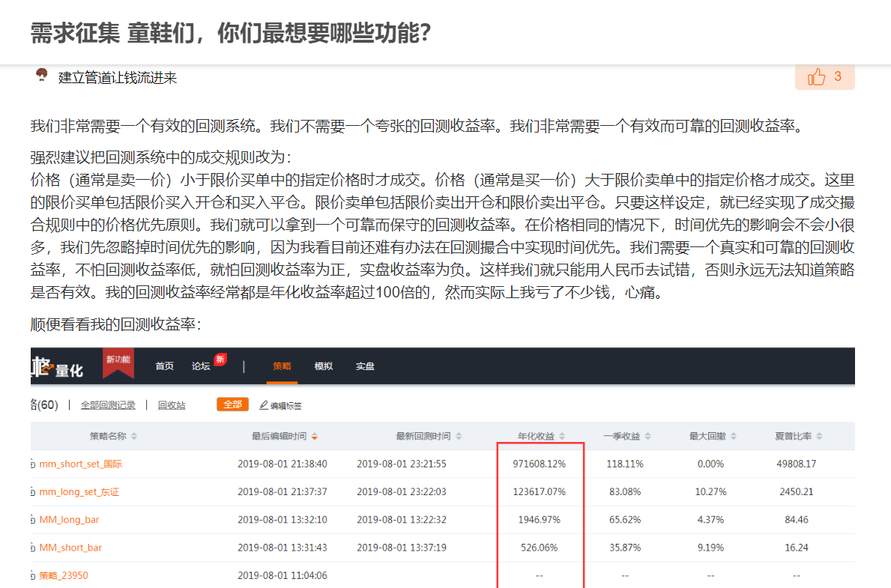
Task: Sort by 年化收益 column arrows
Action: click(x=562, y=437)
